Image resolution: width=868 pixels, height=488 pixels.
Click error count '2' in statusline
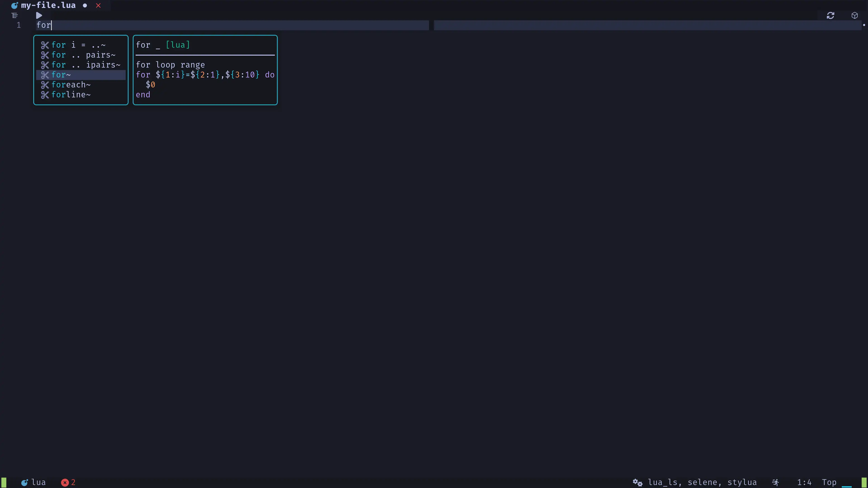tap(73, 482)
